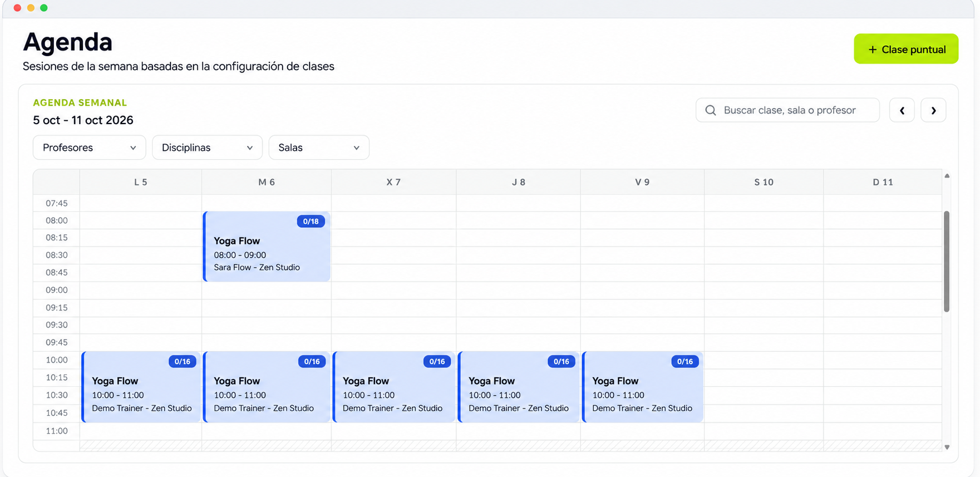The image size is (980, 477).
Task: Click the vertical scrollbar thumb of agenda
Action: 947,262
